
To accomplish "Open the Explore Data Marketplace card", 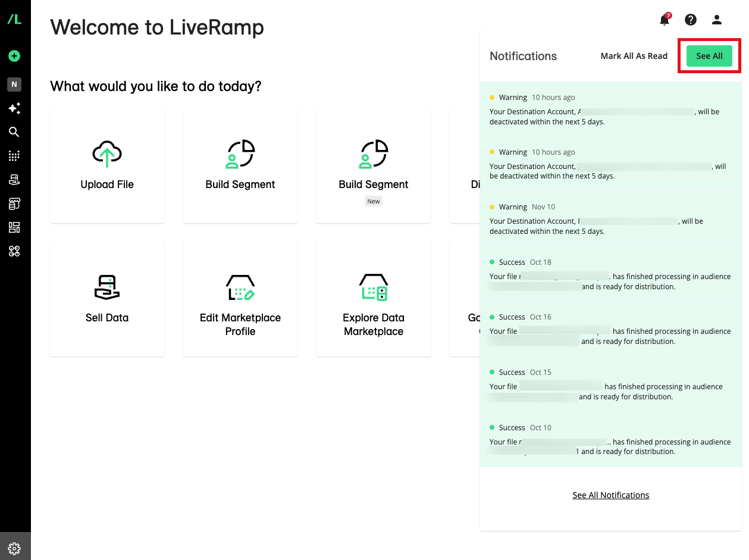I will [x=374, y=299].
